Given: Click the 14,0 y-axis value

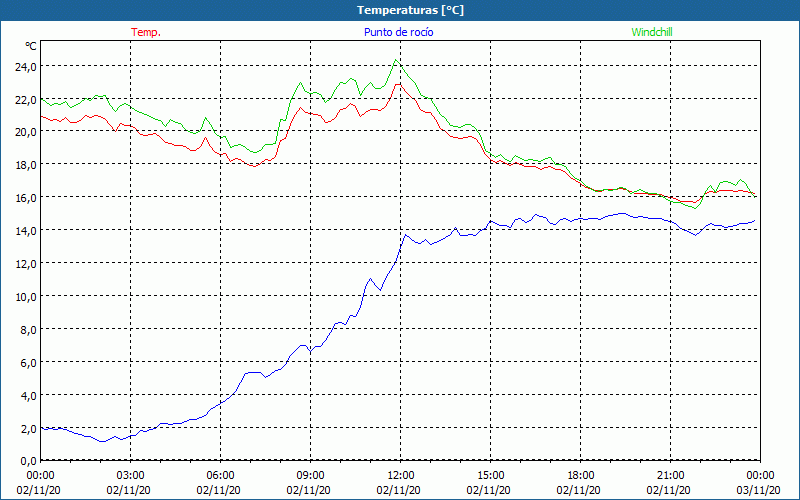Looking at the screenshot, I should click(x=26, y=231).
